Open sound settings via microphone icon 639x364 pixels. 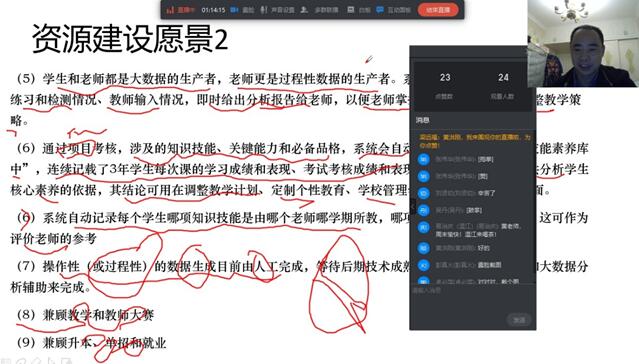(264, 10)
